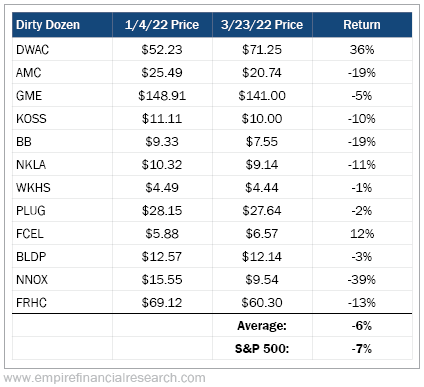Select KOSS 3/23/22 price $10.00
The width and height of the screenshot is (424, 387).
point(262,119)
